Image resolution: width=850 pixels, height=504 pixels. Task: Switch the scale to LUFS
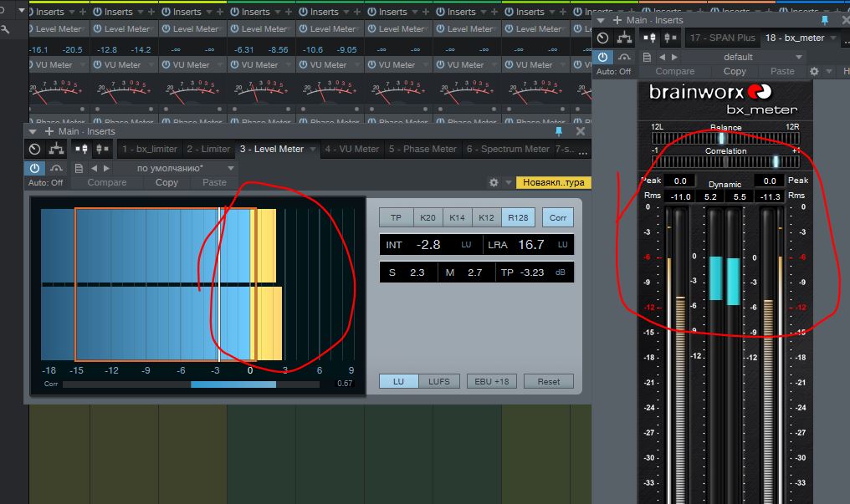[x=439, y=382]
